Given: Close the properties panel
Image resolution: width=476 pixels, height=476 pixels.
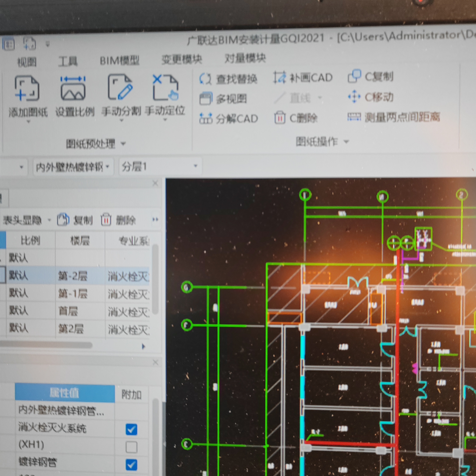Looking at the screenshot, I should click(x=155, y=362).
